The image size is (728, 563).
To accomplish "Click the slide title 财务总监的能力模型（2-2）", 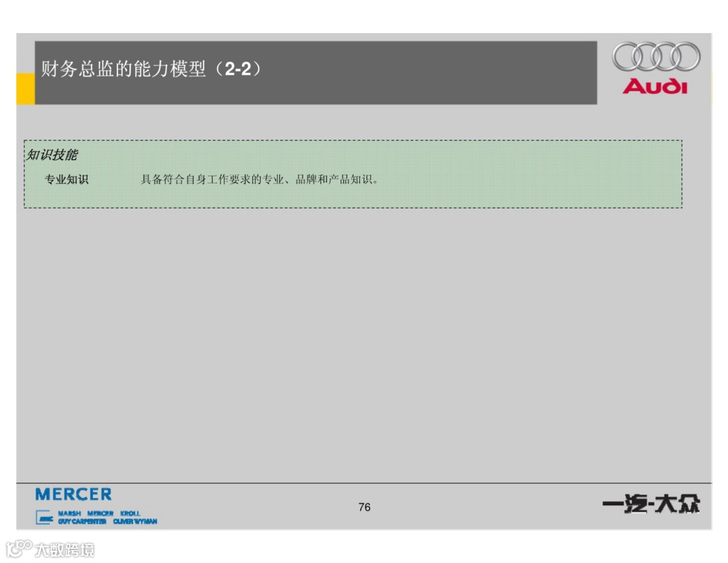I will 152,69.
